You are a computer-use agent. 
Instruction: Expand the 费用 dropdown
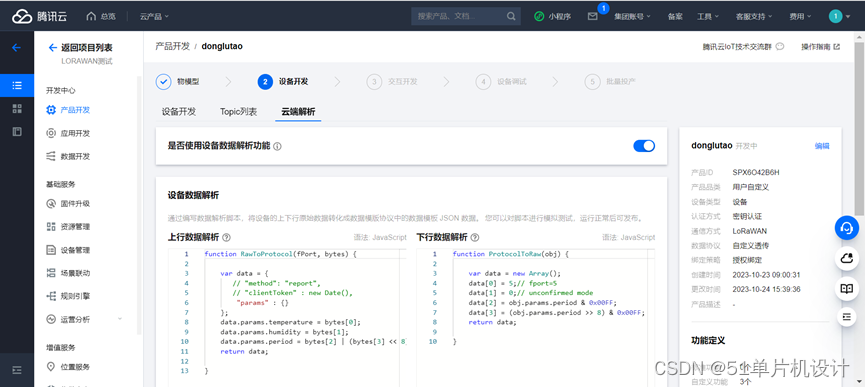(x=800, y=17)
